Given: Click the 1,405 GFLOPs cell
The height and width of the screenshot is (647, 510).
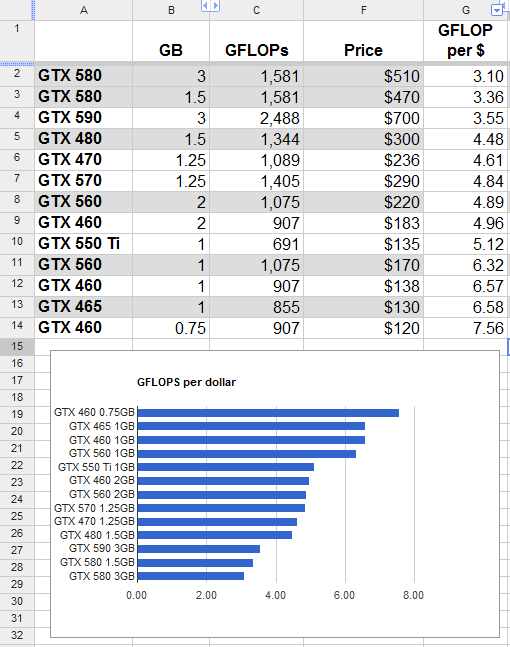Looking at the screenshot, I should coord(256,181).
